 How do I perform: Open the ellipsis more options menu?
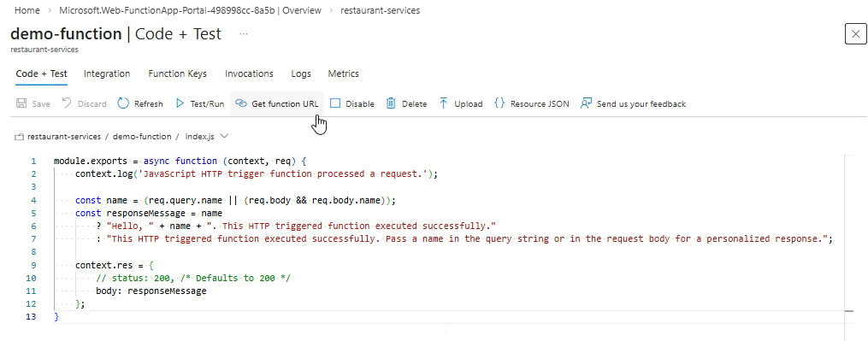click(244, 34)
